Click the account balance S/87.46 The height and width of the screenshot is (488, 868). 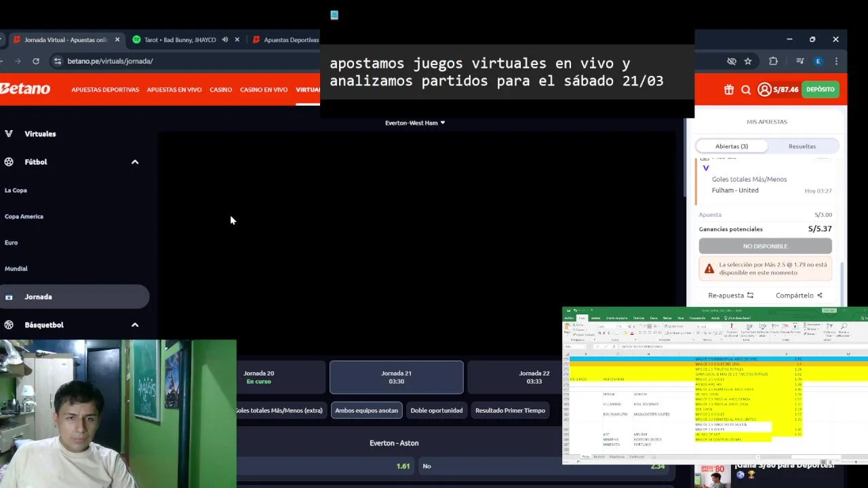tap(786, 89)
